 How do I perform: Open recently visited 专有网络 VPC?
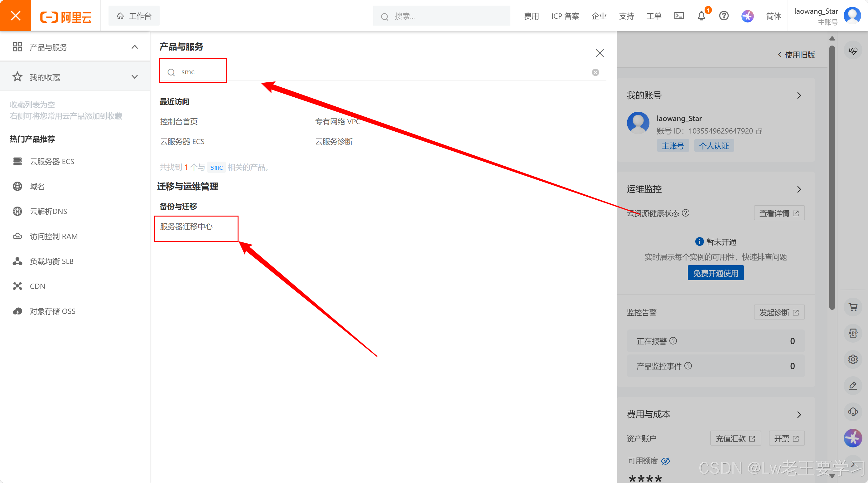point(338,121)
